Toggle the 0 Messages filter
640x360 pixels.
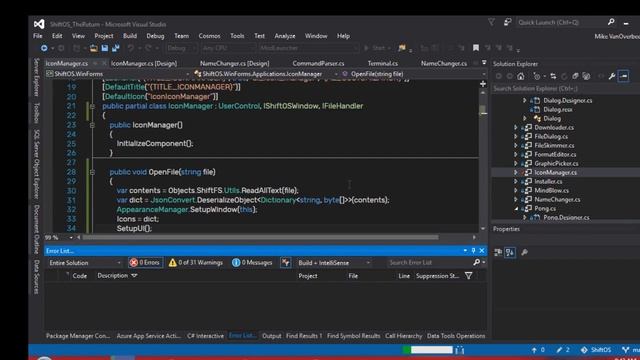pos(252,263)
